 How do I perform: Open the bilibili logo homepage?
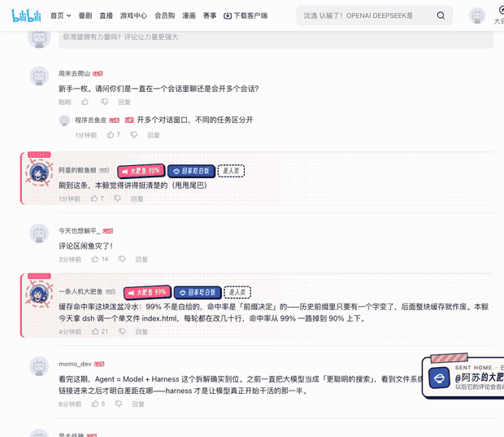point(26,15)
